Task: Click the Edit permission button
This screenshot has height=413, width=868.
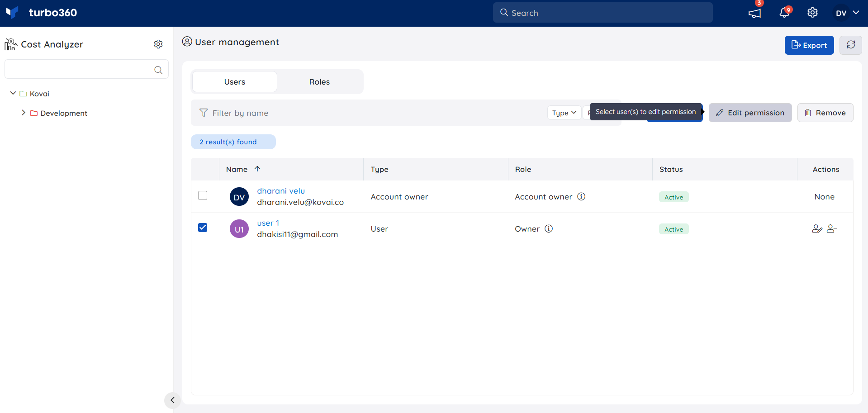Action: tap(750, 113)
